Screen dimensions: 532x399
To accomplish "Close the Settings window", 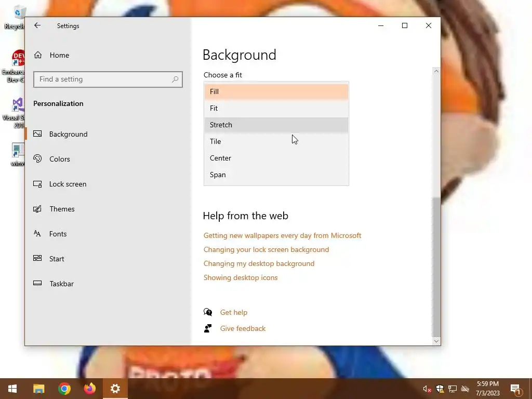I will (429, 25).
